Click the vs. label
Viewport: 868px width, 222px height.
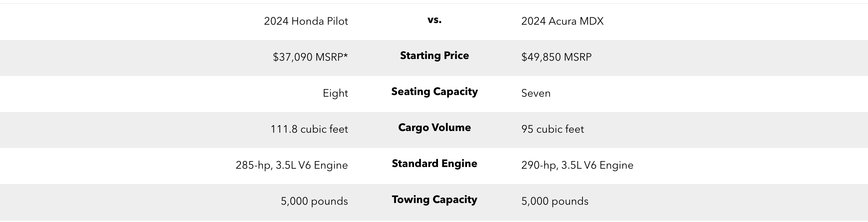coord(434,20)
